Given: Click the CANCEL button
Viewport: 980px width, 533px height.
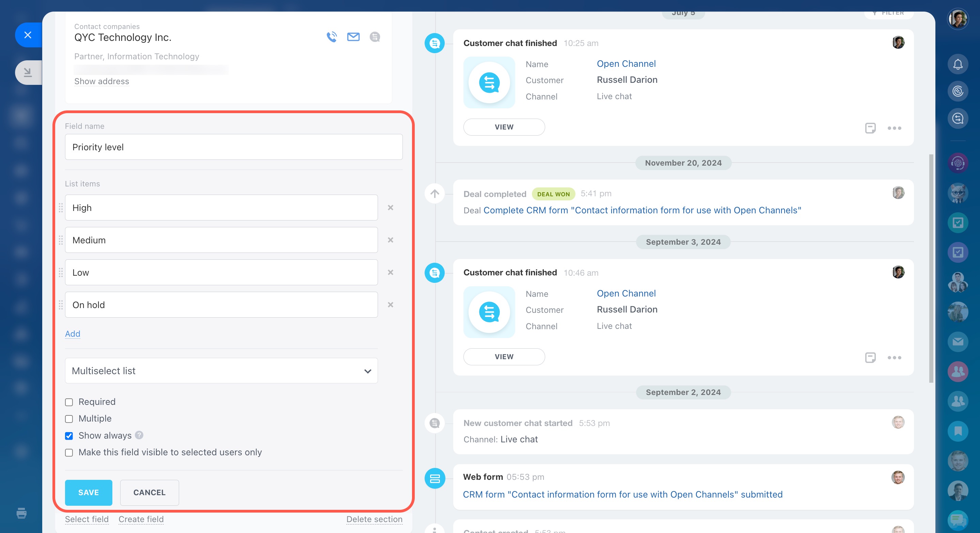Looking at the screenshot, I should point(149,492).
